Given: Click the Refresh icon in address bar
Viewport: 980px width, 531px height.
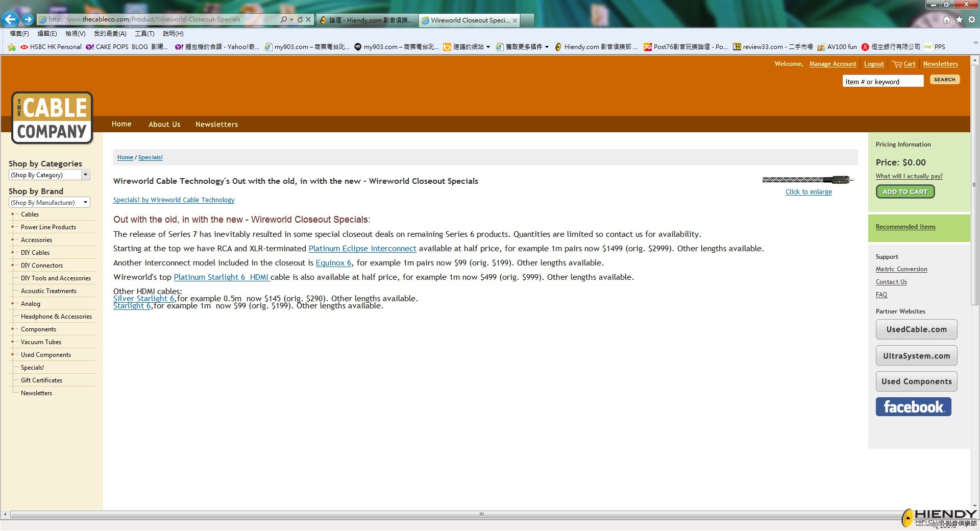Looking at the screenshot, I should click(300, 19).
